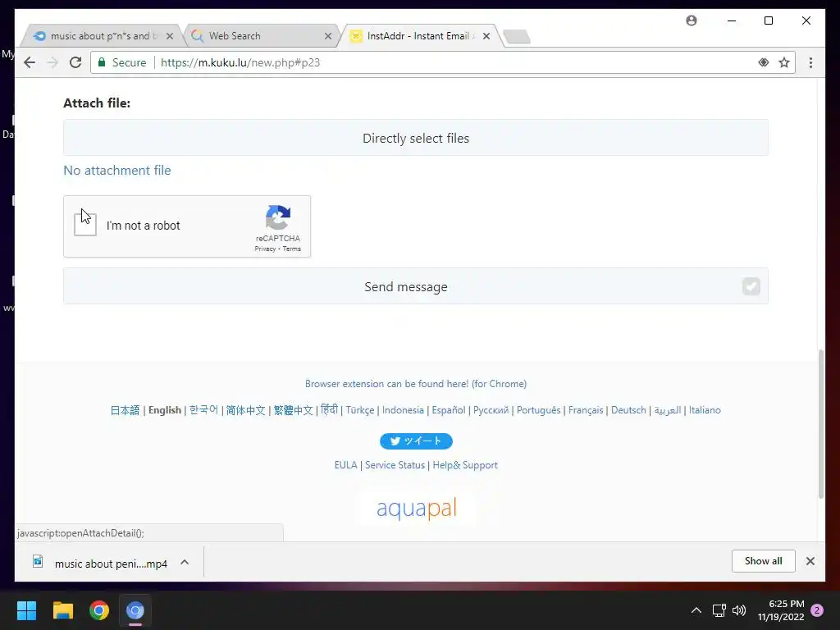Click the Send message button
The width and height of the screenshot is (840, 630).
coord(416,286)
